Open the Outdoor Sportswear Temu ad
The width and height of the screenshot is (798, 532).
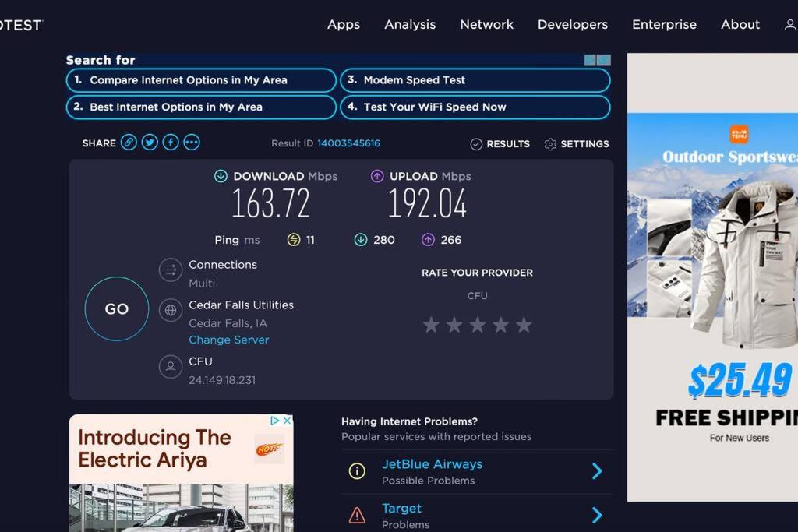coord(712,277)
